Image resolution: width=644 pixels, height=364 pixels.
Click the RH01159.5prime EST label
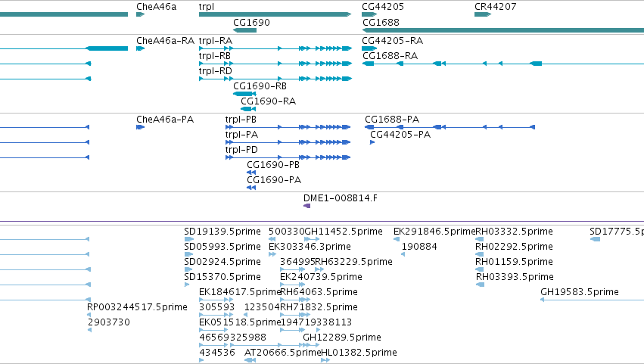coord(514,262)
